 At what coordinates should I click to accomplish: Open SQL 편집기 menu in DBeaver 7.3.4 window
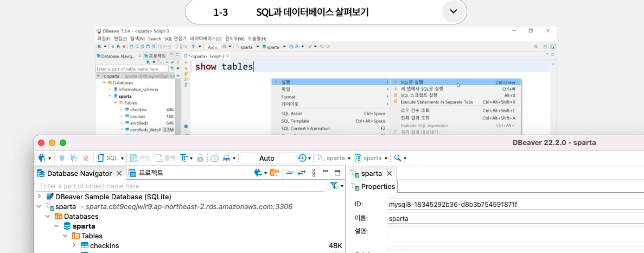pos(175,38)
